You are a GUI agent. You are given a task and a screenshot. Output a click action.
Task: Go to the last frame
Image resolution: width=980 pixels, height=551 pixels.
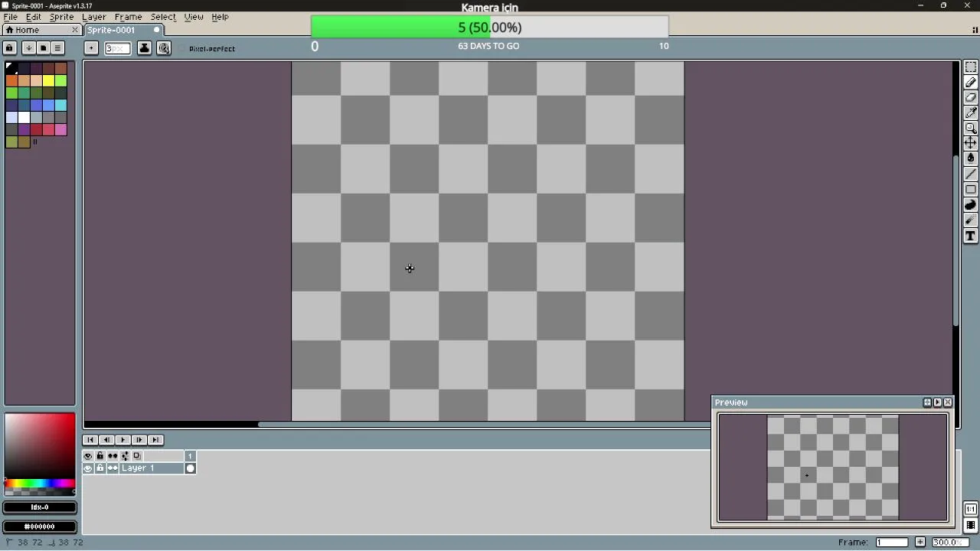coord(156,440)
